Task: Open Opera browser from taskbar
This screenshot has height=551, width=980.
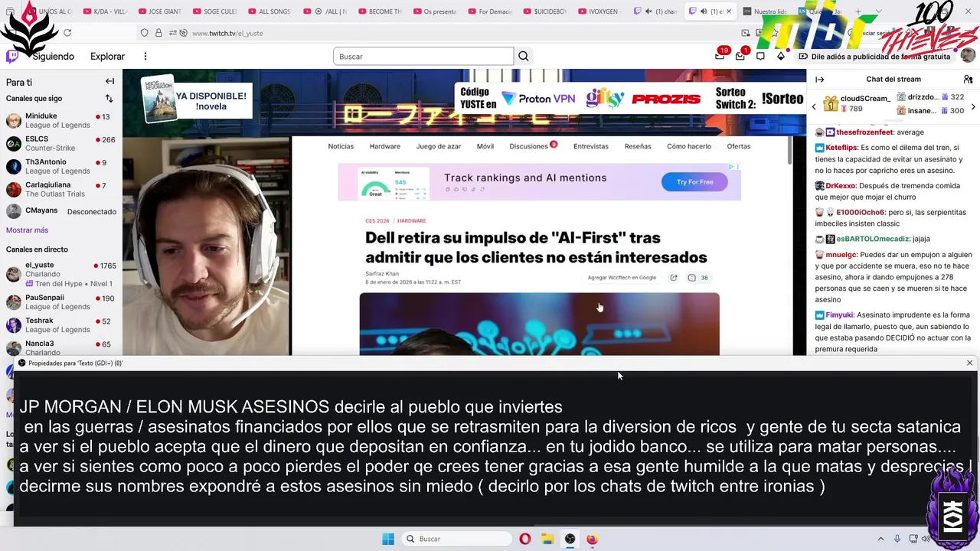Action: pos(524,539)
